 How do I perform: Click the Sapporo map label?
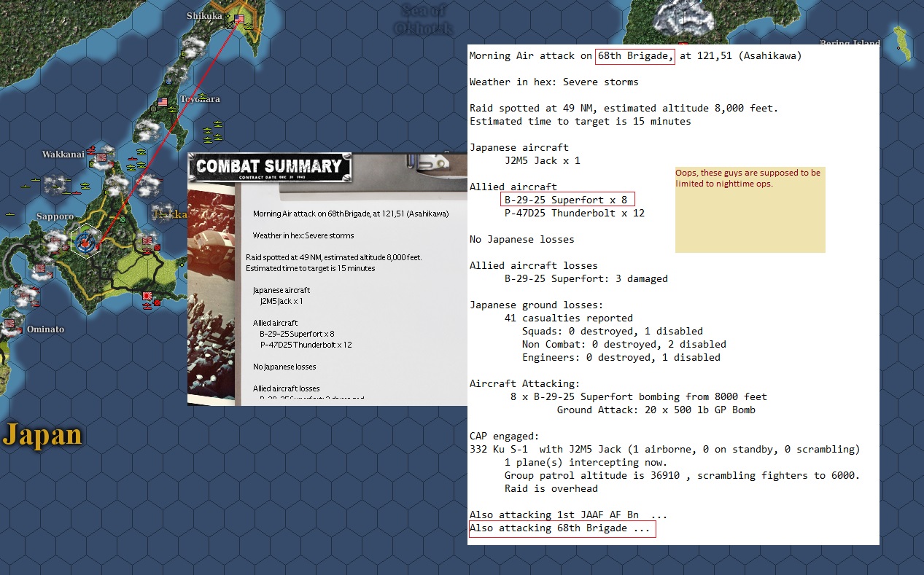[55, 216]
